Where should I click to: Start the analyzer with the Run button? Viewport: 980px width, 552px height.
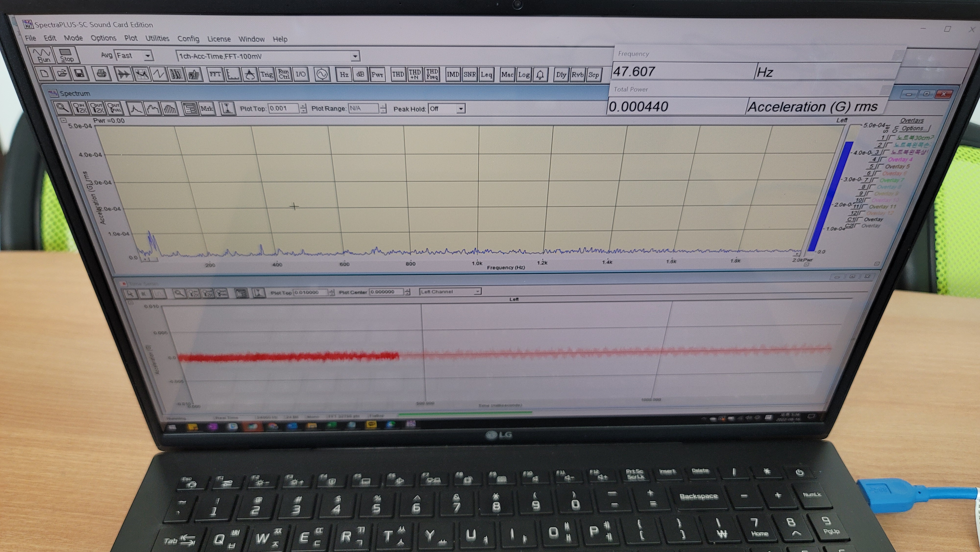pos(41,55)
